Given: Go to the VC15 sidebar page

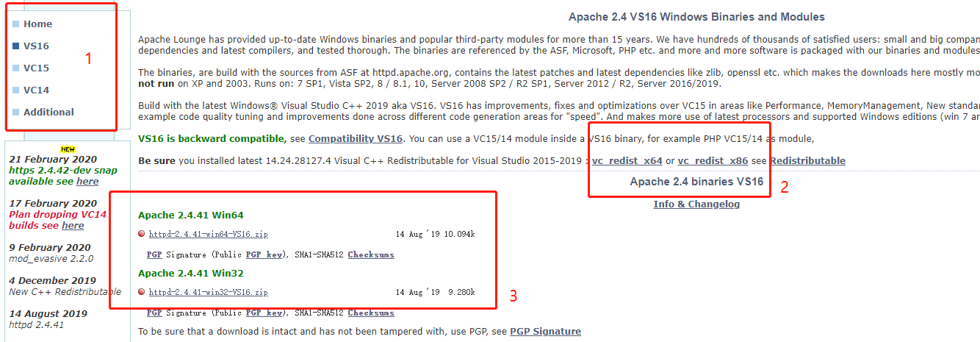Looking at the screenshot, I should (x=36, y=68).
